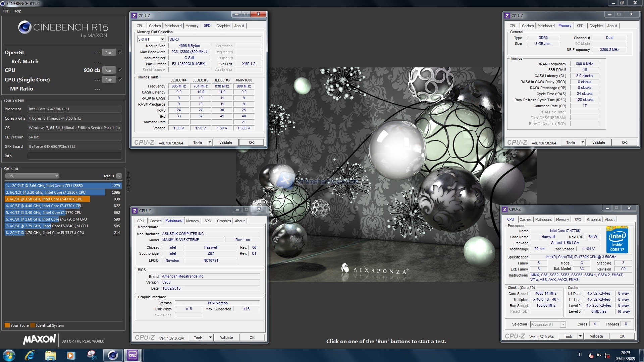Open the Help menu in Cinebench
This screenshot has height=362, width=644.
point(17,11)
